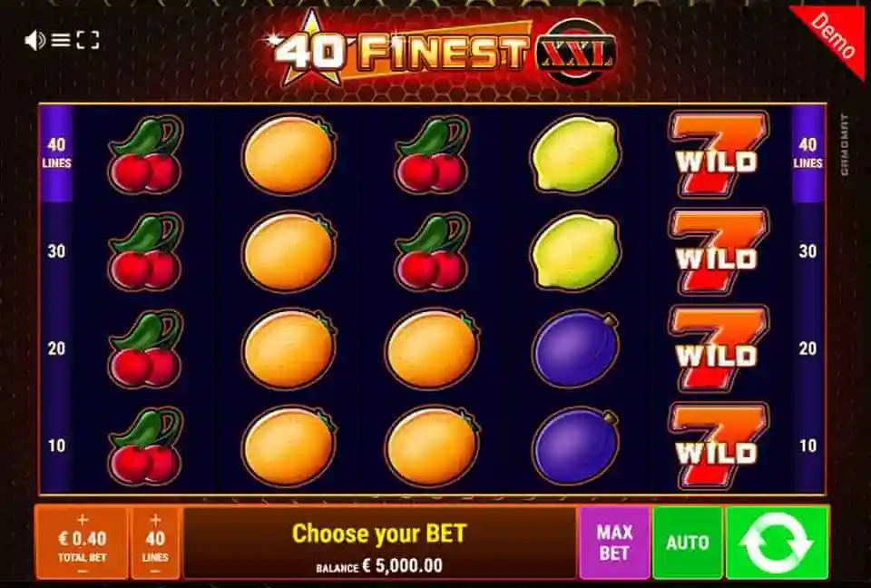
Task: Select 30 lines on left panel
Action: pyautogui.click(x=56, y=251)
